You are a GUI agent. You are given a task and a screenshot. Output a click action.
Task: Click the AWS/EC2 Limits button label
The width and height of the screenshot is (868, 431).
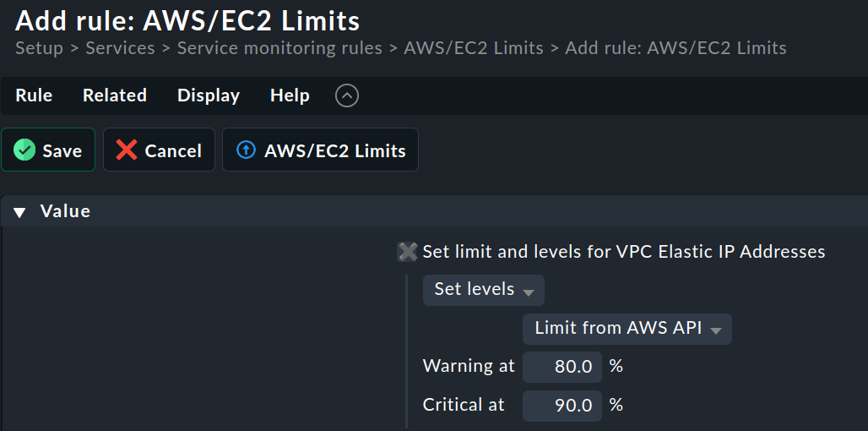[334, 150]
